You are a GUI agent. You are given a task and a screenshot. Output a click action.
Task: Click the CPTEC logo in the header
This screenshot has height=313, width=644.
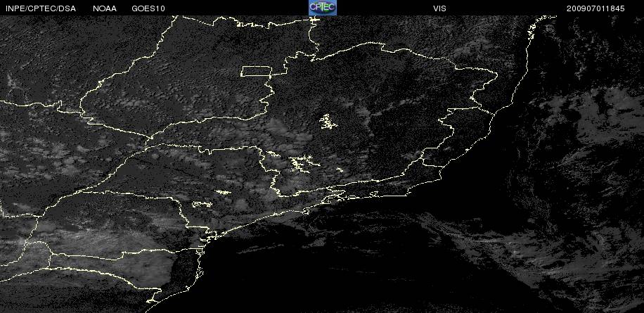pos(323,8)
